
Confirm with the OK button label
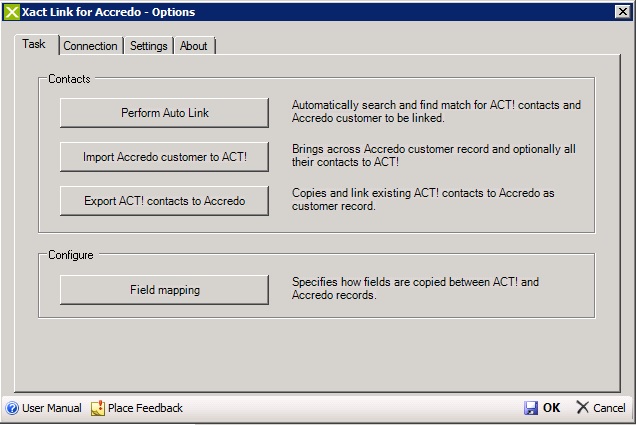[552, 408]
